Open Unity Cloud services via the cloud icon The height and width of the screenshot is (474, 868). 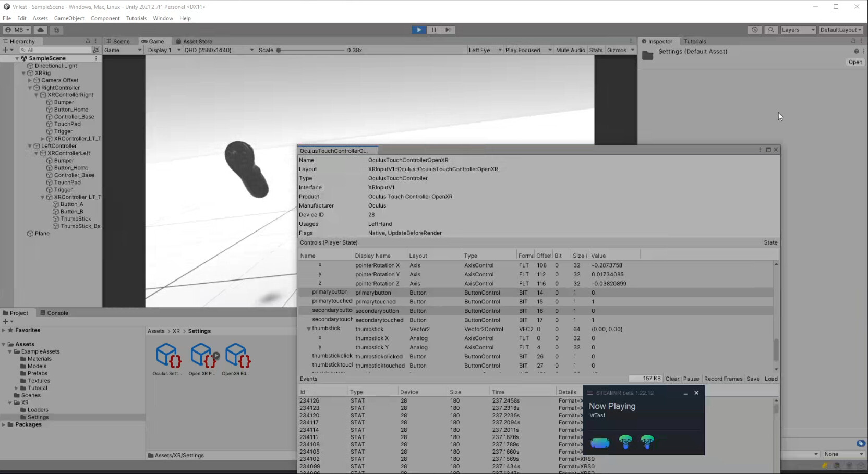point(41,30)
